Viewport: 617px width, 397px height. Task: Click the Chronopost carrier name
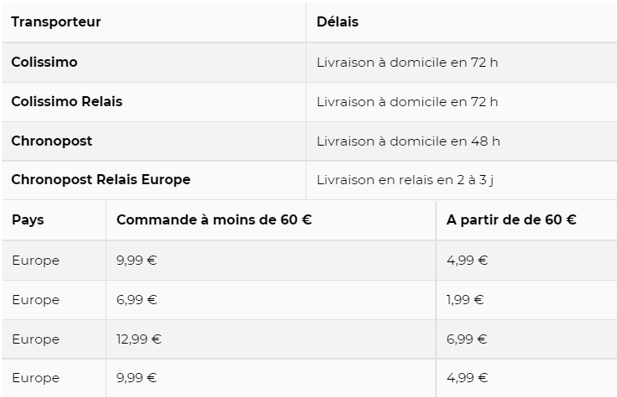tap(52, 141)
